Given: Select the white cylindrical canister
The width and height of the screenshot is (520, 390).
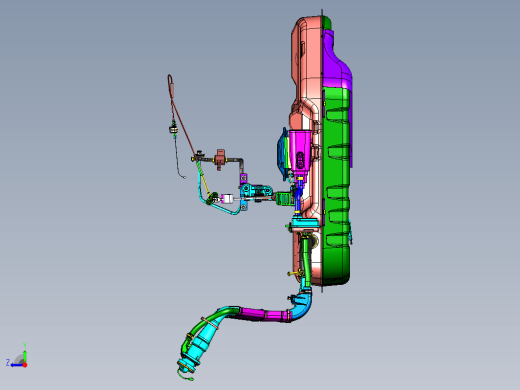Looking at the screenshot, I should point(227,199).
